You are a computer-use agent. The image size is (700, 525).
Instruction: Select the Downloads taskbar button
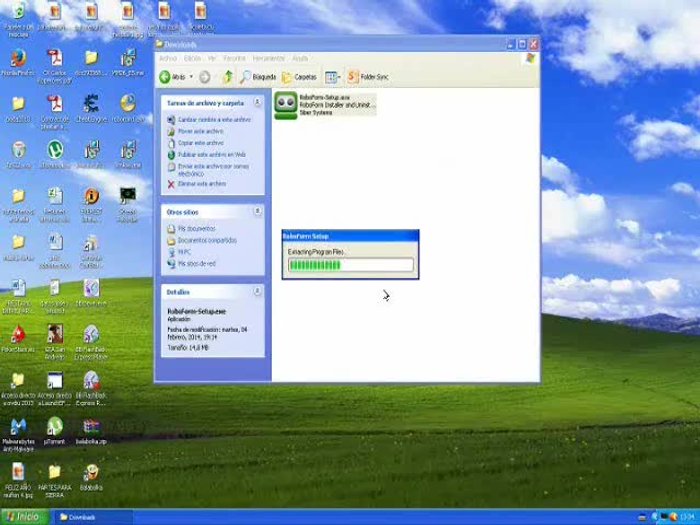(93, 517)
